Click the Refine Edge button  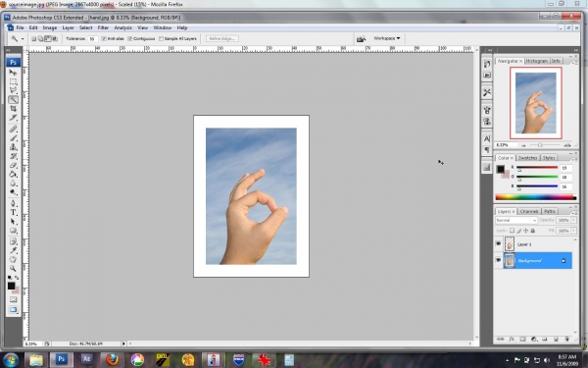(x=222, y=38)
